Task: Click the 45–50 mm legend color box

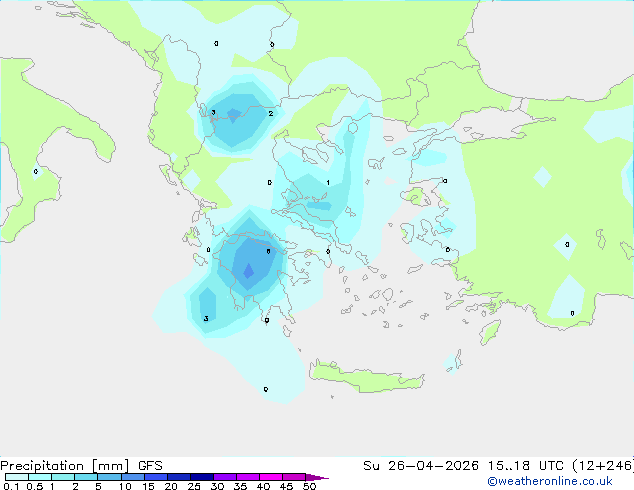Action: [294, 477]
